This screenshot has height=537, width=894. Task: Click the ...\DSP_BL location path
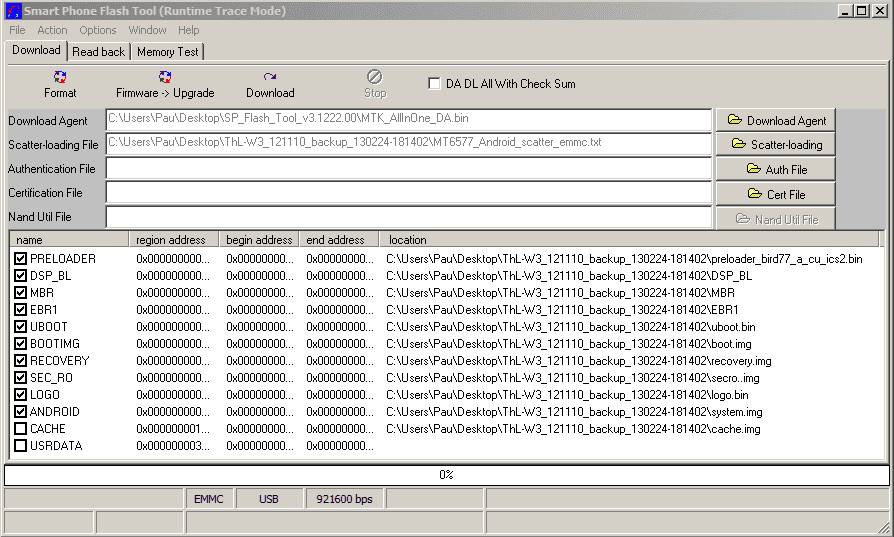(569, 276)
